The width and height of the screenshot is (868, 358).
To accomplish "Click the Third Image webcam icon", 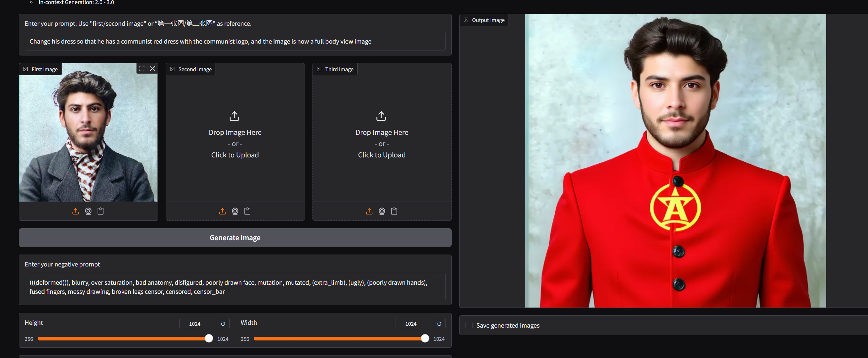I will point(382,211).
